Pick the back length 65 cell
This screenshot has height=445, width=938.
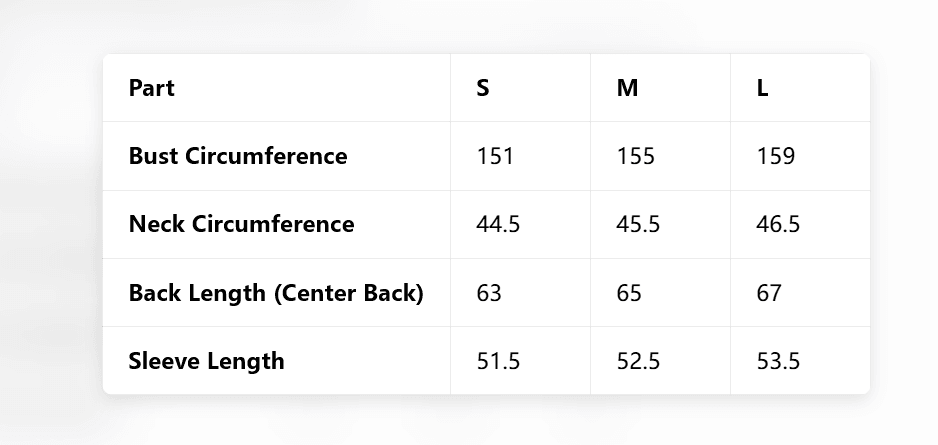click(x=629, y=293)
